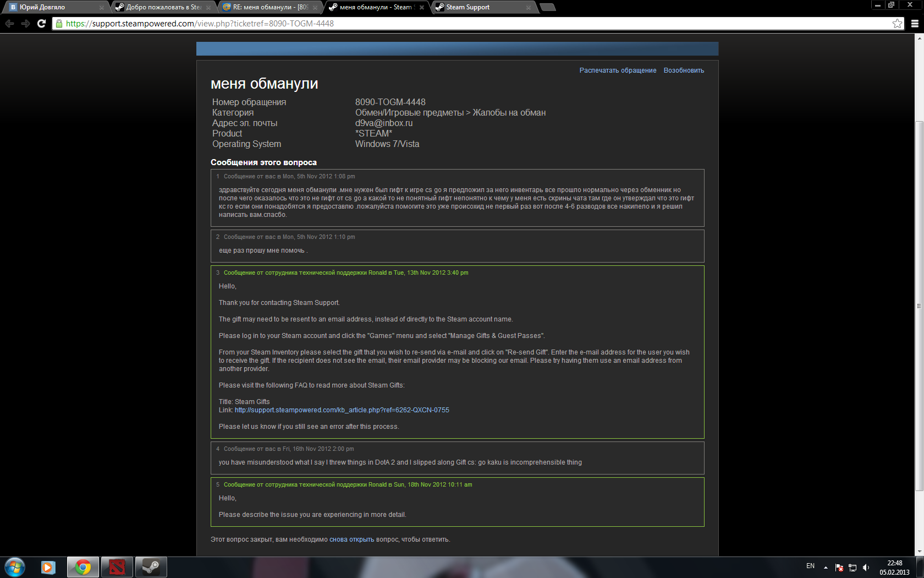Click the Action Center flag tray icon
This screenshot has height=578, width=924.
click(839, 568)
